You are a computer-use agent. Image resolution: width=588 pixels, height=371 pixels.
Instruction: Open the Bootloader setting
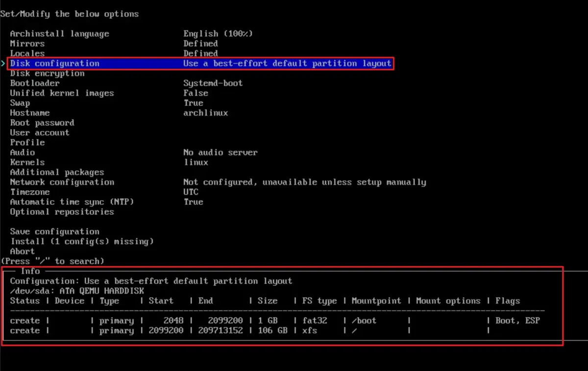[x=35, y=83]
